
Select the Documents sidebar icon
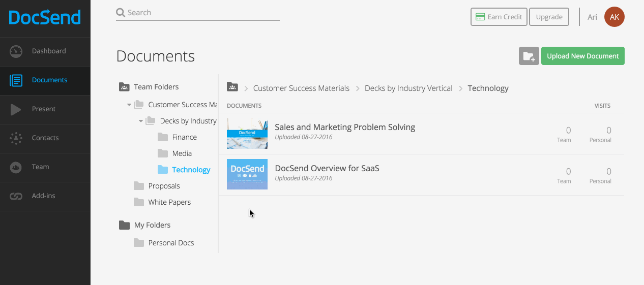16,80
